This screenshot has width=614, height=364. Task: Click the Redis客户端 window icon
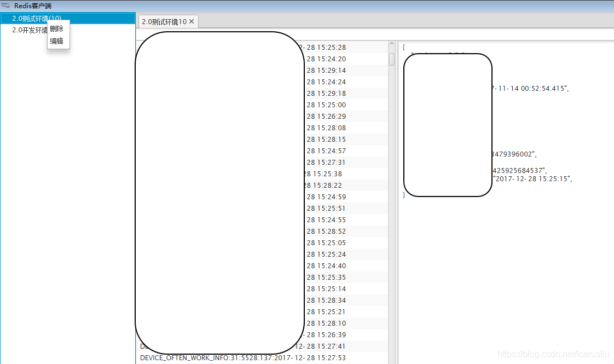[x=5, y=5]
